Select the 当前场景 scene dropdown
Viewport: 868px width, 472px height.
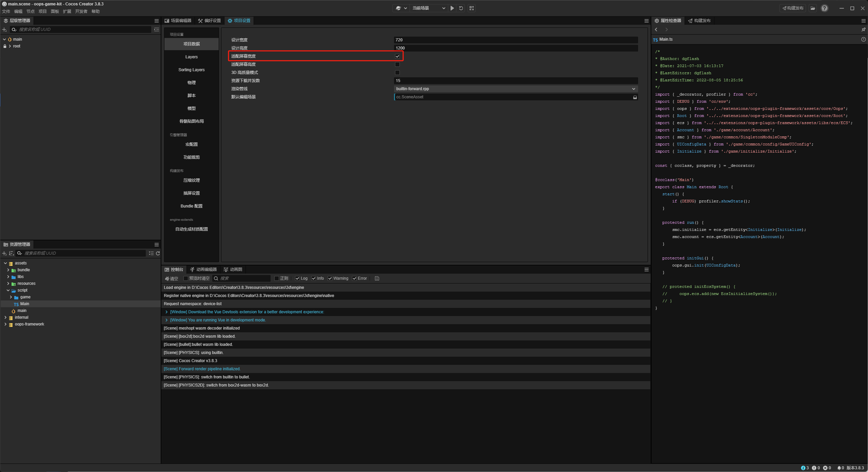click(428, 8)
